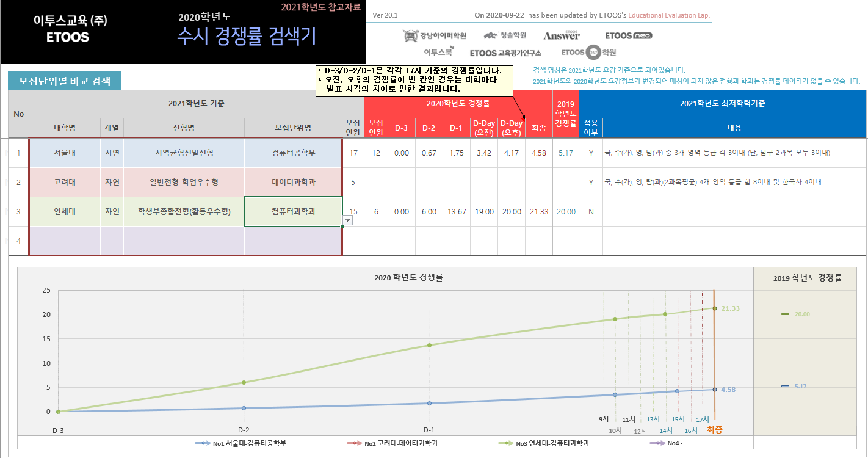Viewport: 868px width, 458px height.
Task: Select the 일반전형-학업우수형 cell
Action: [184, 182]
